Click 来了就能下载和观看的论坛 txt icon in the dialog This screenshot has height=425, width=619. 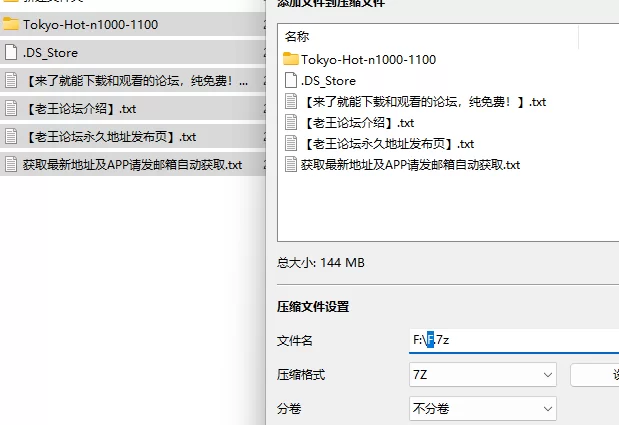[x=291, y=101]
